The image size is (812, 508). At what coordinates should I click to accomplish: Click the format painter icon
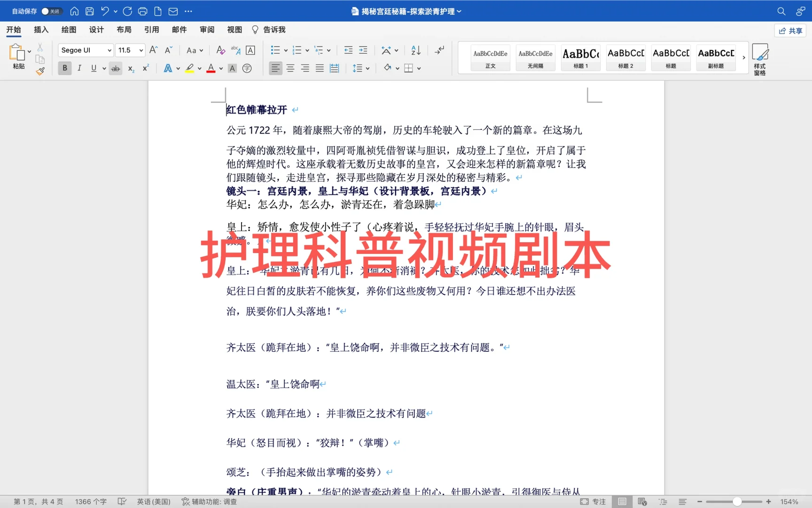tap(40, 71)
